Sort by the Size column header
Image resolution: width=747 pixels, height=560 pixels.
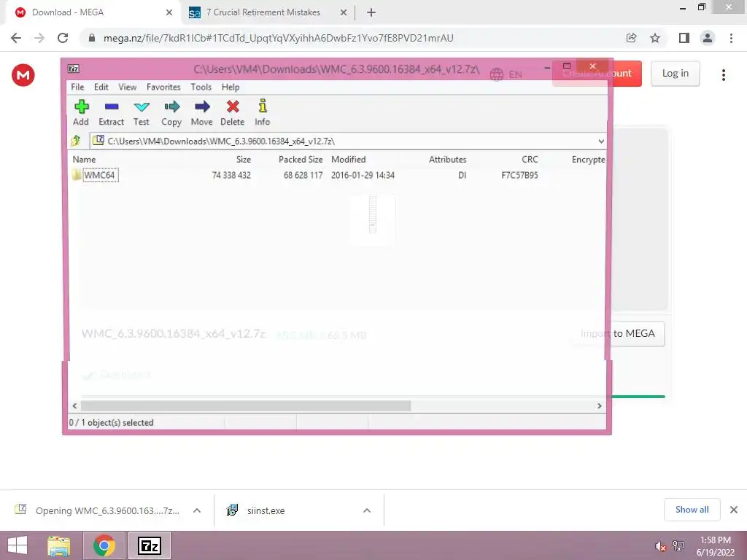[244, 160]
